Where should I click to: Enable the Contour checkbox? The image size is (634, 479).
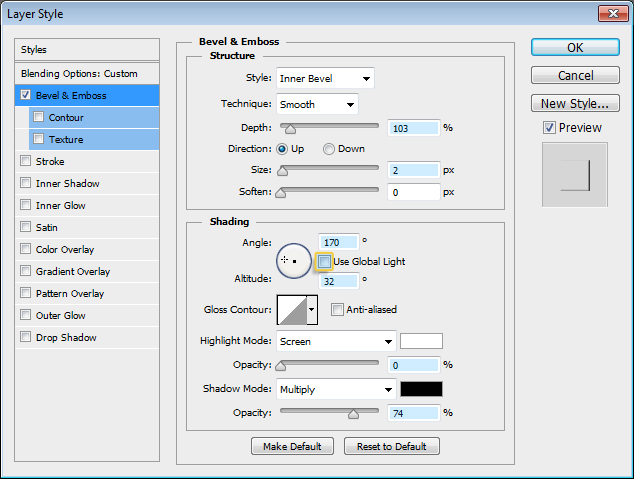(39, 118)
